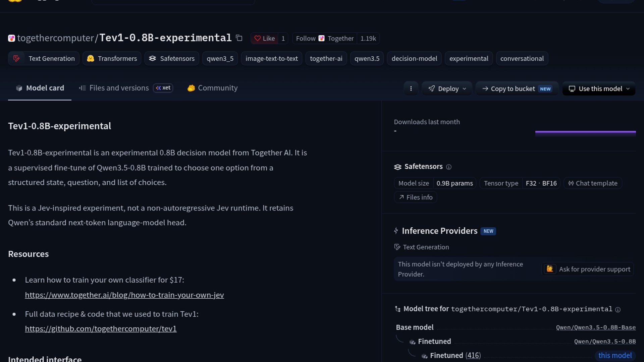This screenshot has width=644, height=362.
Task: Open the Community tab
Action: tap(212, 88)
